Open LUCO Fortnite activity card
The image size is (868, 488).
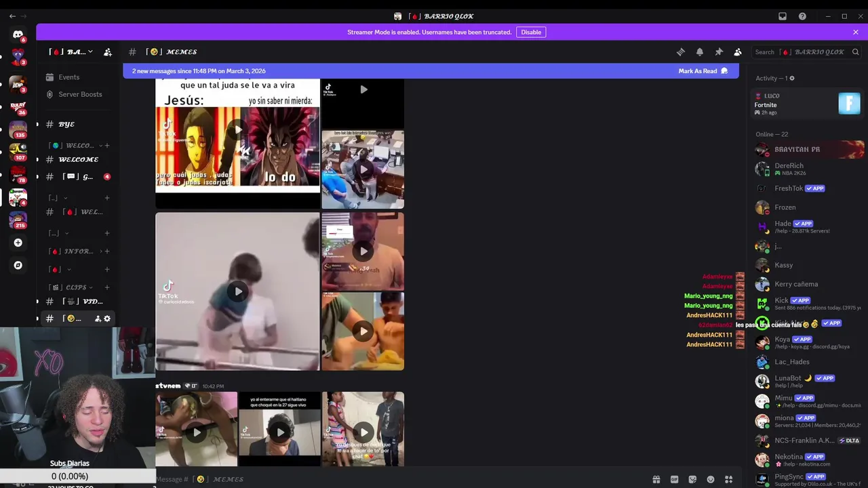808,104
